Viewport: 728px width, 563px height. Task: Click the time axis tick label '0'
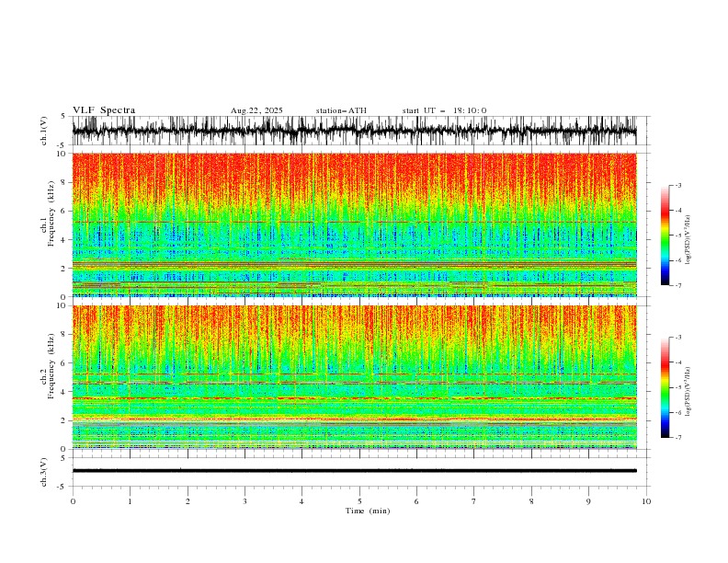[73, 501]
